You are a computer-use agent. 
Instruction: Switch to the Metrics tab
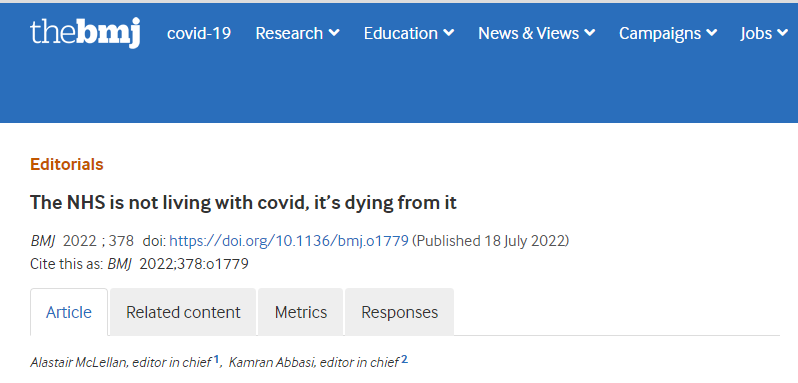(301, 312)
